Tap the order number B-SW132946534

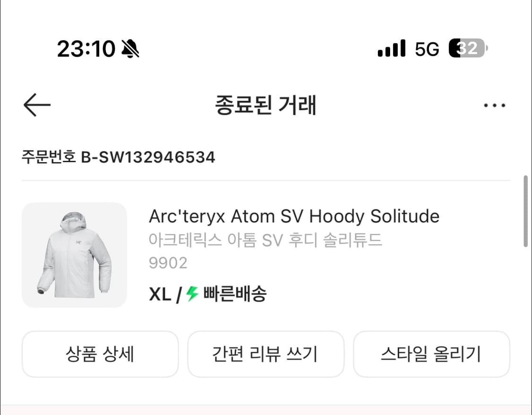click(x=118, y=157)
